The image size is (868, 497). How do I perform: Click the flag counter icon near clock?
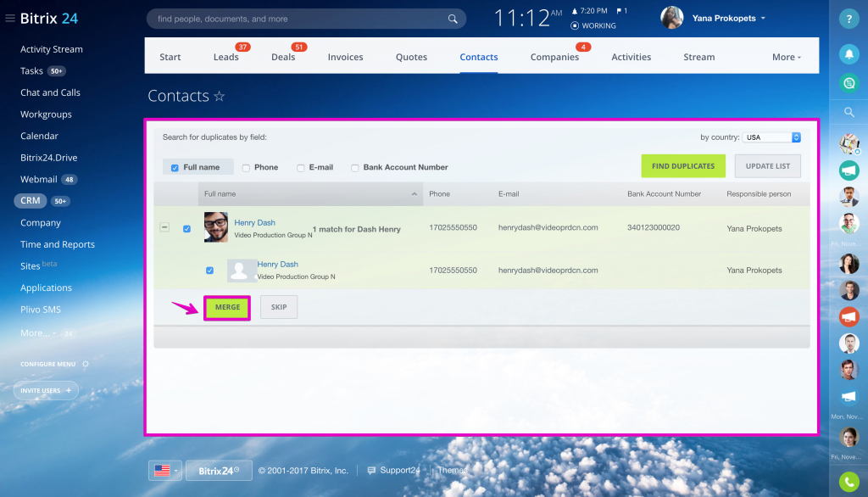(619, 10)
